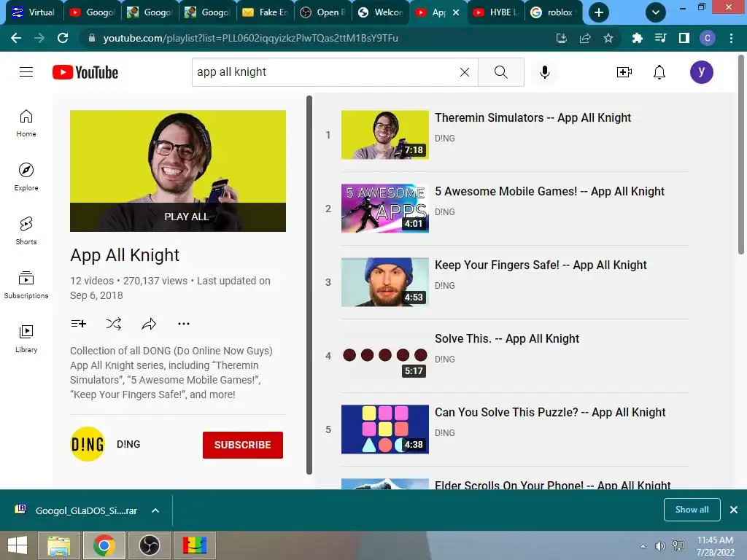Save playlist with the add-to-library icon
The width and height of the screenshot is (747, 560).
(x=79, y=324)
